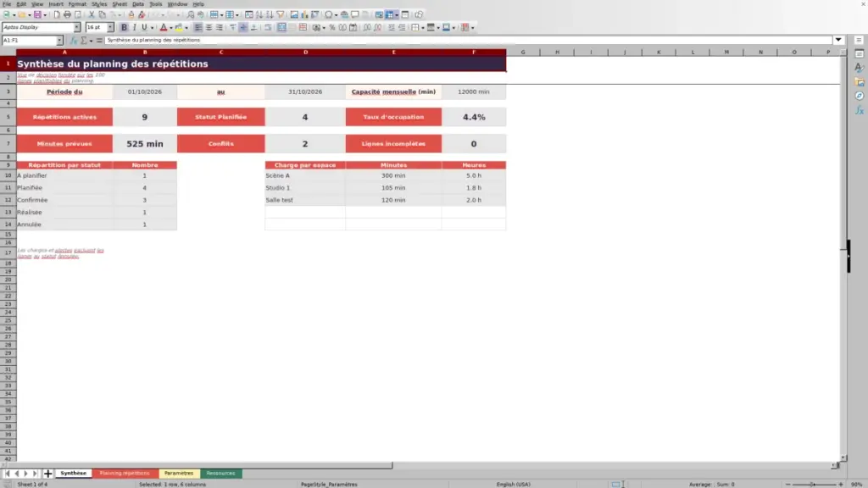Add a new sheet with the plus button
This screenshot has height=488, width=868.
click(47, 474)
